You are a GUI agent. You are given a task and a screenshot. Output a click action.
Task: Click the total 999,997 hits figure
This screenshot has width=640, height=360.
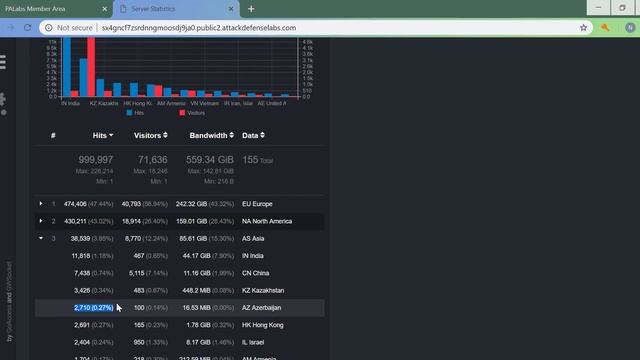[x=96, y=160]
